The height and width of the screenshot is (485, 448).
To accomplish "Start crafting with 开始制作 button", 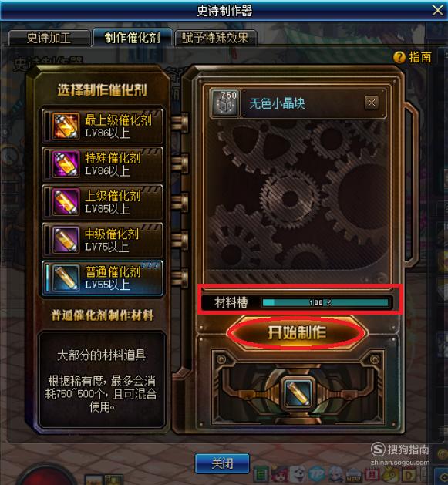I will (x=298, y=332).
